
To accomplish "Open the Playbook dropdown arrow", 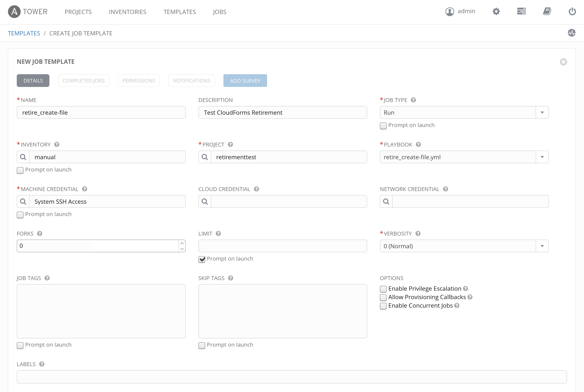I will click(542, 157).
